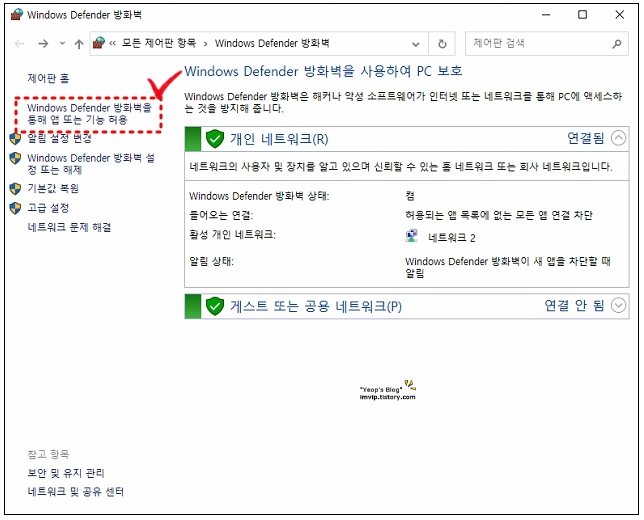
Task: Click the 게스트 또는 공용 네트워크(P) heading
Action: (315, 306)
